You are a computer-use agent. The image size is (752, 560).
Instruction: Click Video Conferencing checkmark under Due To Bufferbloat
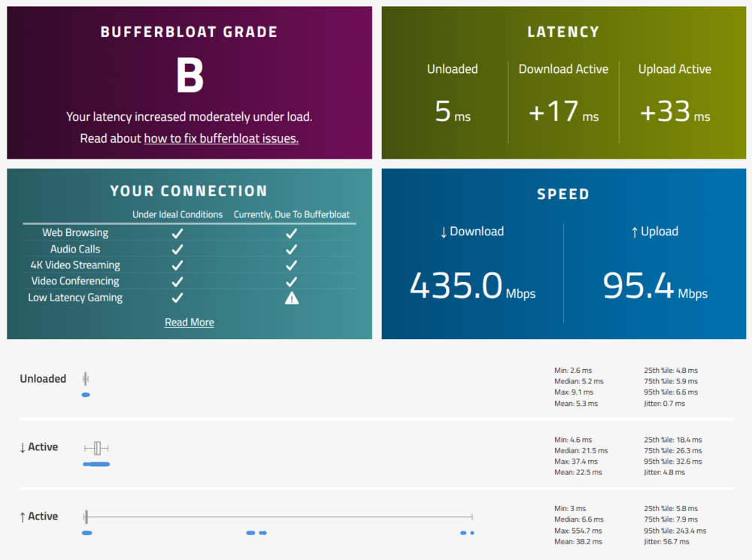[x=291, y=282]
